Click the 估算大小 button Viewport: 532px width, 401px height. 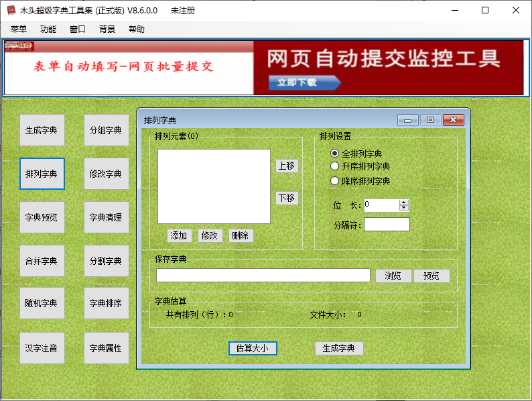253,348
